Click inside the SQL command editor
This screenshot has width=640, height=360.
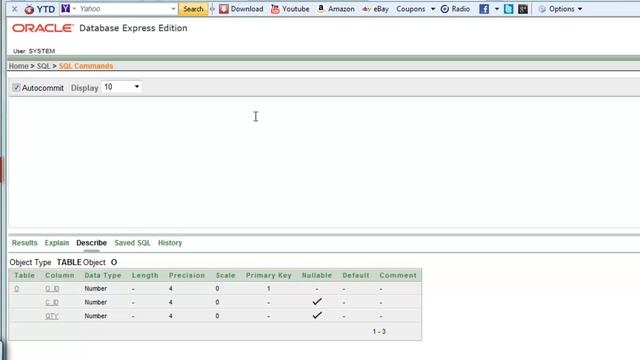(x=324, y=162)
